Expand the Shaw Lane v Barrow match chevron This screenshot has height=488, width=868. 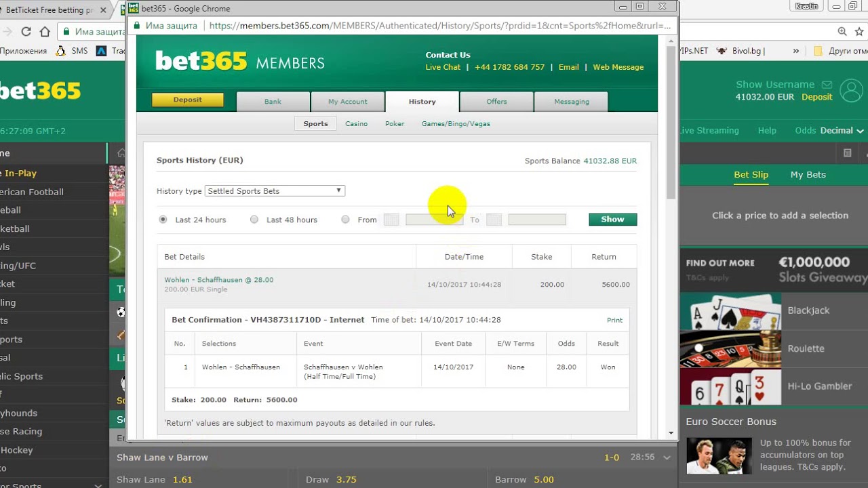tap(667, 457)
